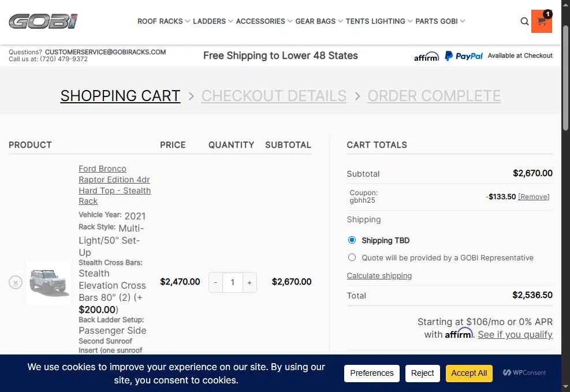The width and height of the screenshot is (570, 392).
Task: Open the orange shopping cart icon
Action: click(x=542, y=21)
